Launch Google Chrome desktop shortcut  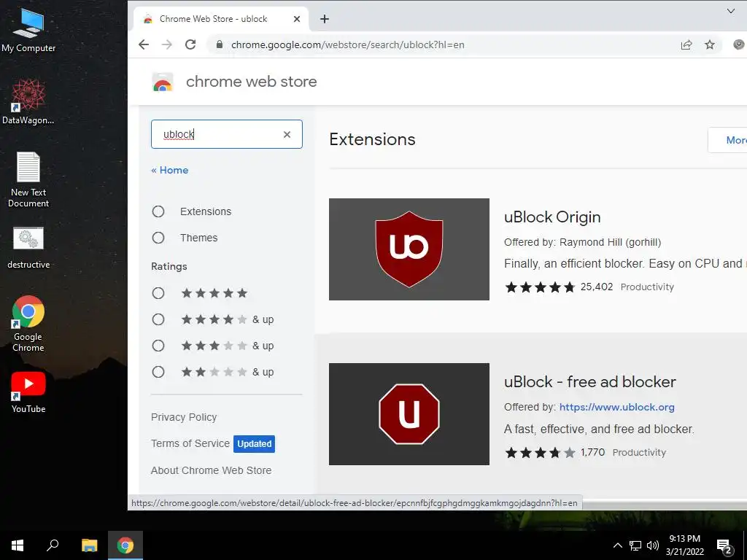pos(28,324)
